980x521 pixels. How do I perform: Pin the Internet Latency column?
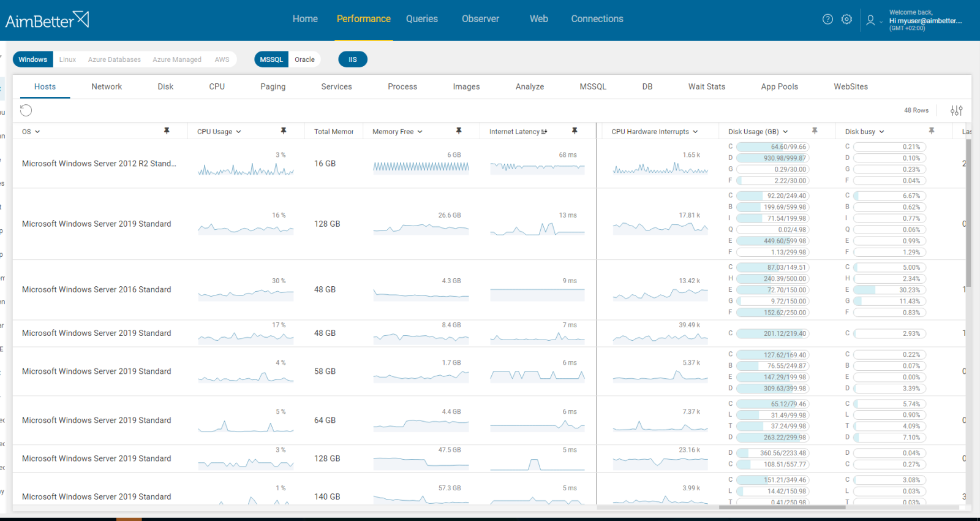[x=575, y=131]
